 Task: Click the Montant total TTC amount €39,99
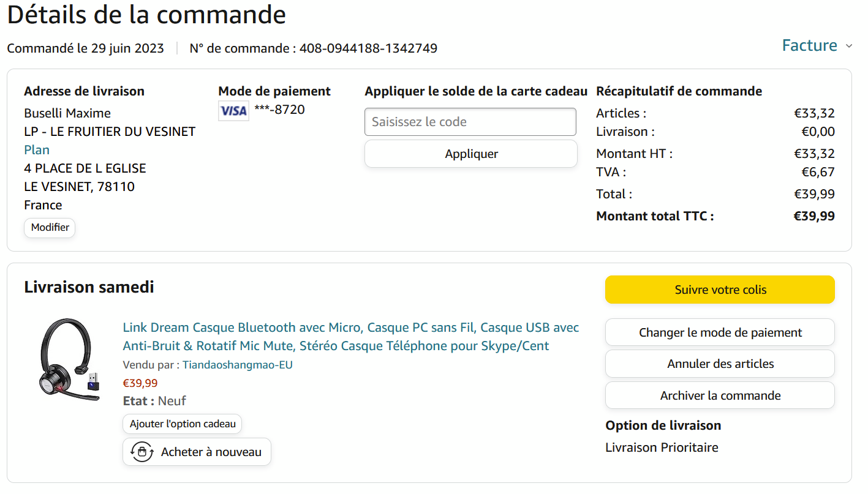pos(814,216)
